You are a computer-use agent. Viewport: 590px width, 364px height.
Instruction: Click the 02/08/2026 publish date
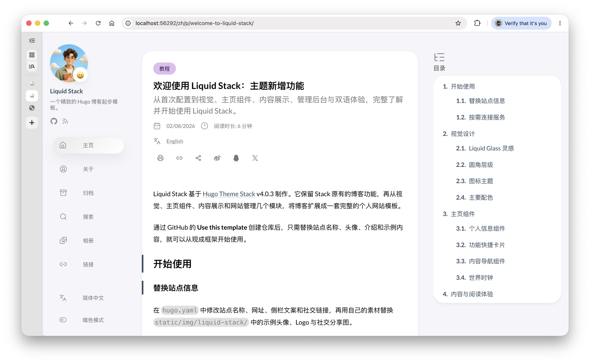pos(180,126)
